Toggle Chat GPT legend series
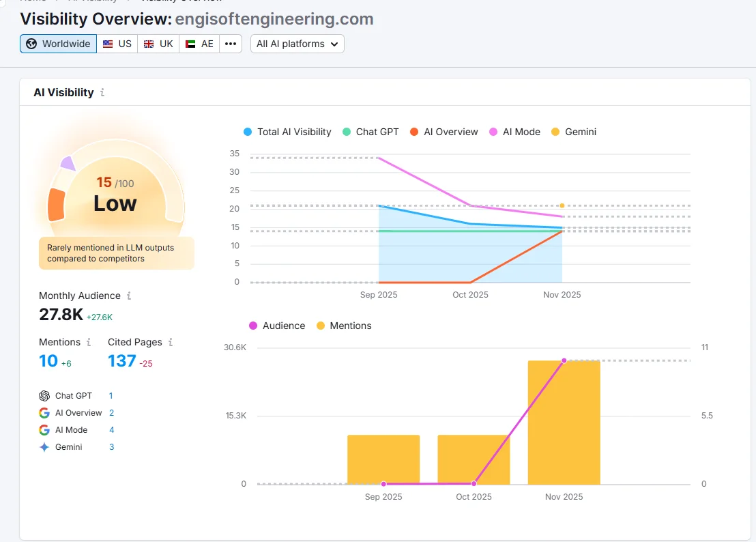 [x=370, y=132]
